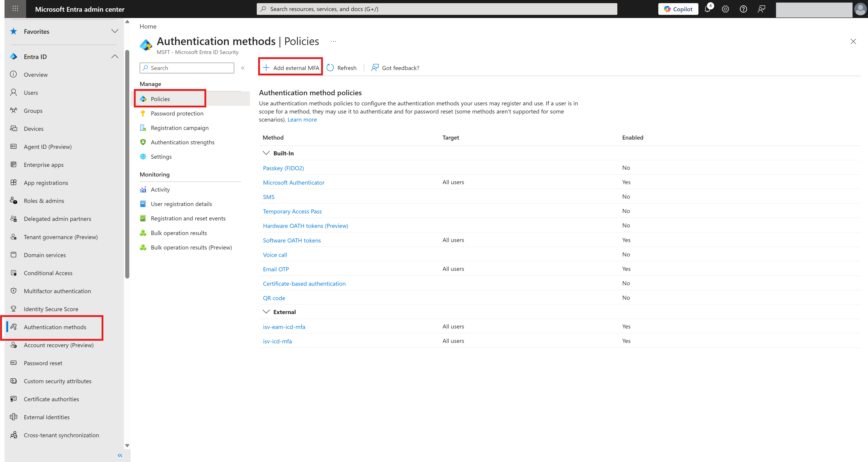Focus the global search resources box

(437, 9)
